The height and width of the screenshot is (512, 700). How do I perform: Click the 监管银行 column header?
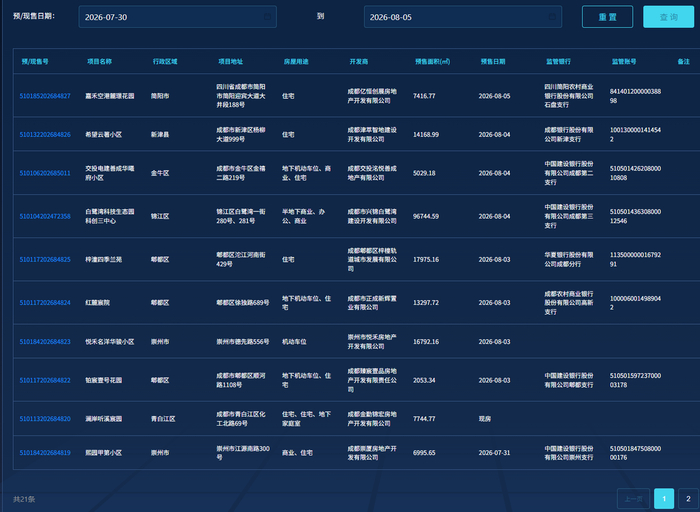pyautogui.click(x=559, y=62)
